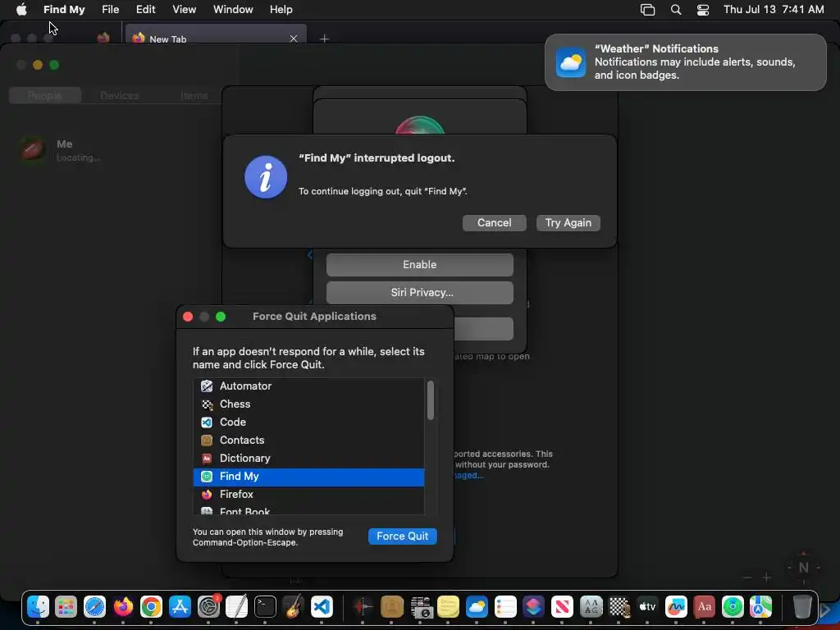Screen dimensions: 840x630
Task: Open the View menu
Action: [x=184, y=10]
